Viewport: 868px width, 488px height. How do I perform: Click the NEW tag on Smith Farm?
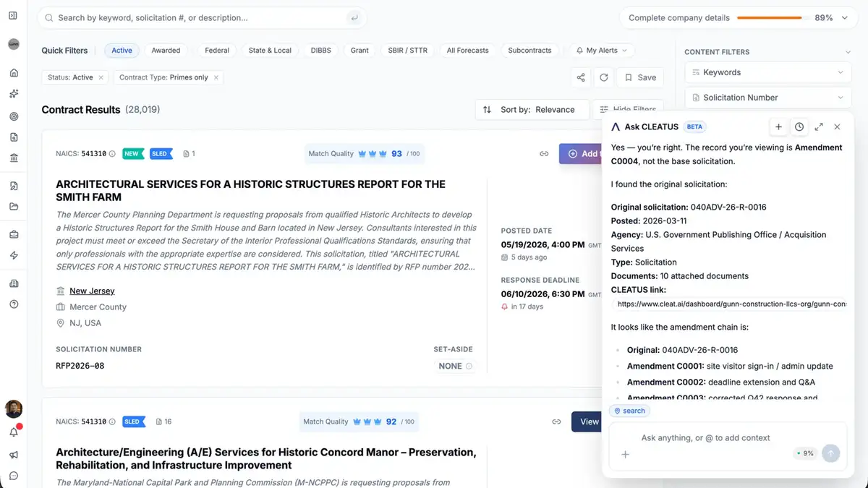pyautogui.click(x=132, y=153)
